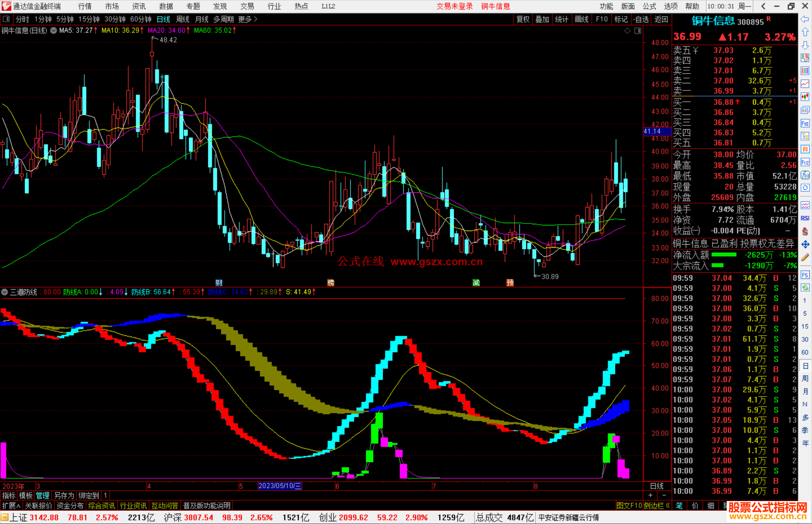Toggle the MA indicator circle next to 铜牛信息(日线)

tap(53, 30)
